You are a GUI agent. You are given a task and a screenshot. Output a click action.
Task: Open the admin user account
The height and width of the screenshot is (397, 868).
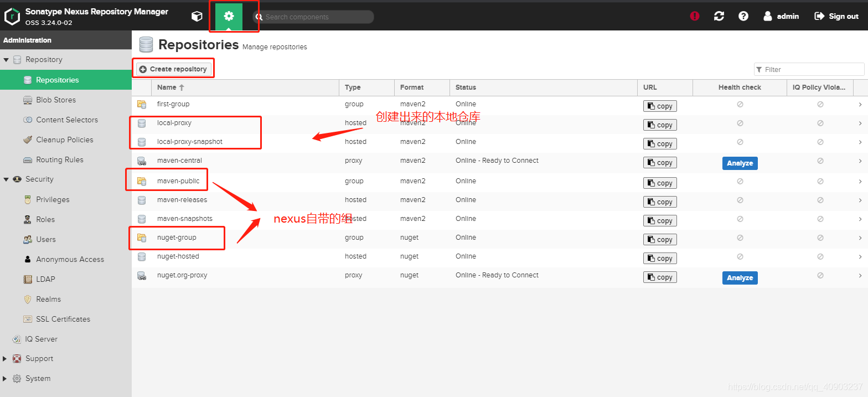(781, 17)
